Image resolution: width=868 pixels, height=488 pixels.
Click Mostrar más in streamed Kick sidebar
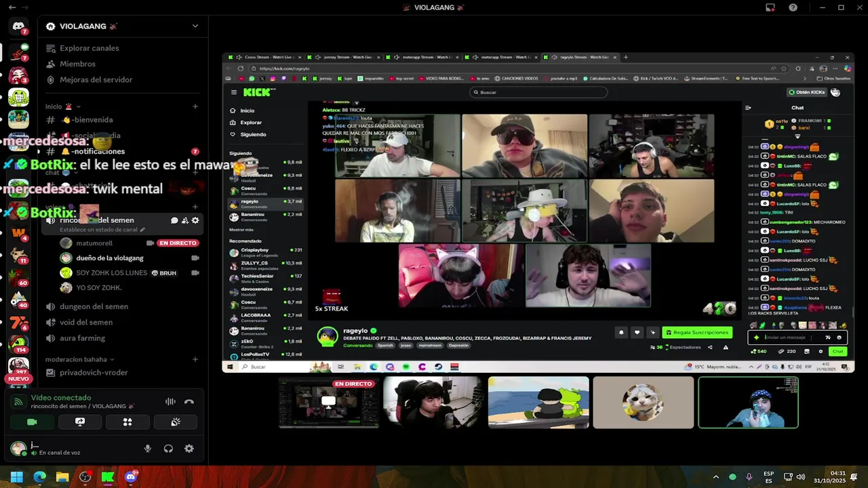coord(241,230)
